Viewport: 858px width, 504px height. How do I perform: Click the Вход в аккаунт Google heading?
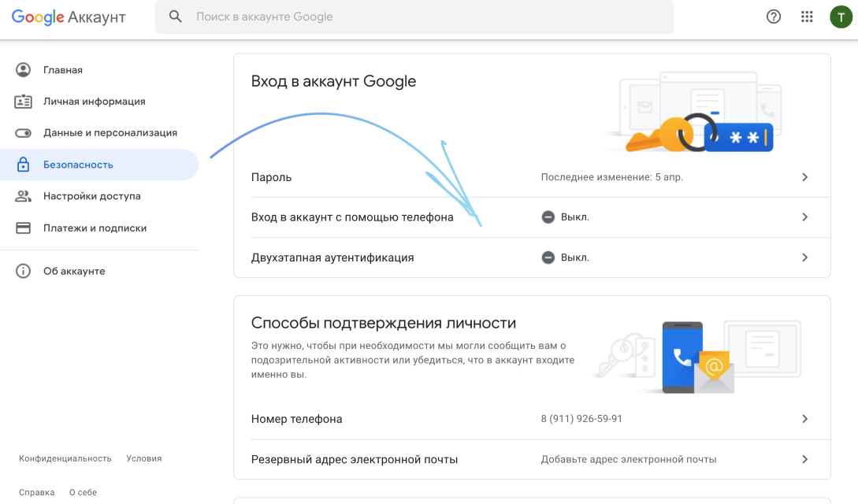point(334,81)
